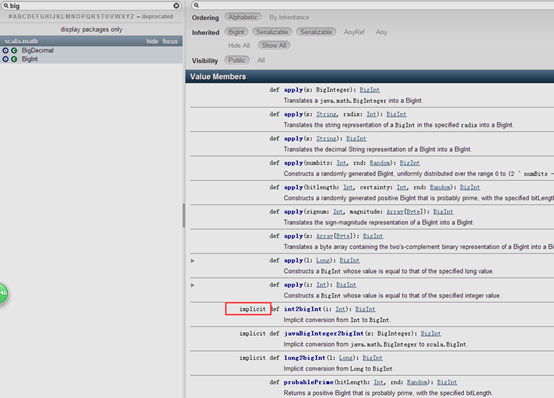Click Show All inherited members
This screenshot has width=554, height=398.
[274, 46]
